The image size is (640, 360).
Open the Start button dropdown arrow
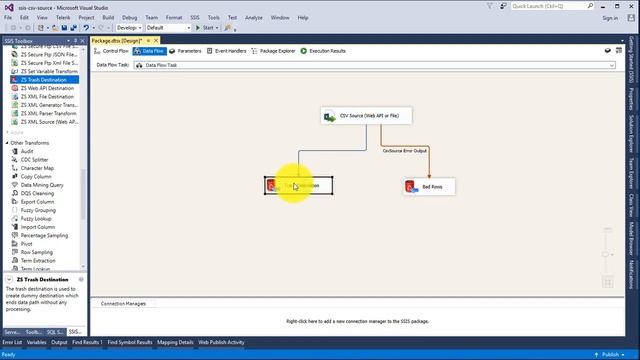click(217, 28)
